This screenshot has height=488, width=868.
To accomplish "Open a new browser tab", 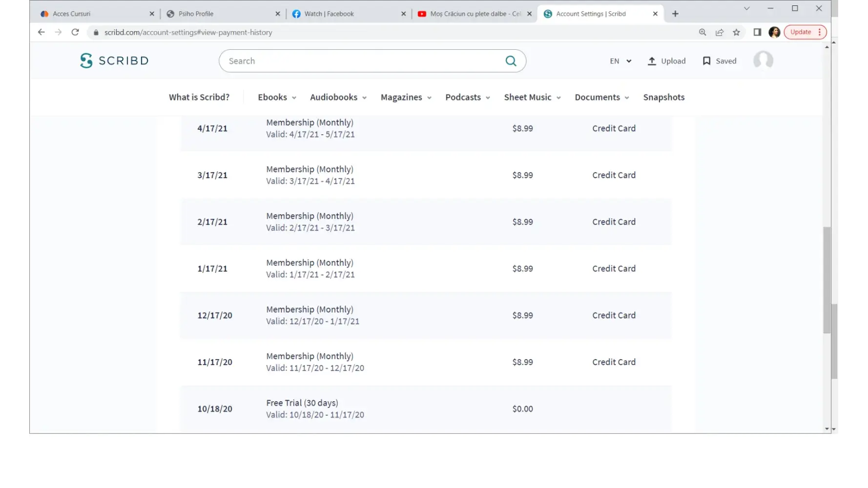I will (675, 14).
